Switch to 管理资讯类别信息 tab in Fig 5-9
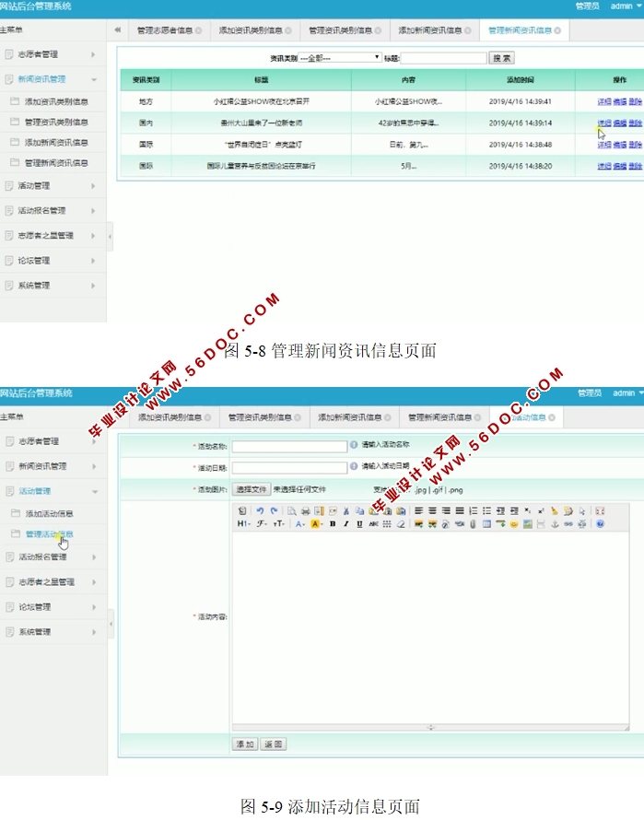644x820 pixels. pos(260,417)
